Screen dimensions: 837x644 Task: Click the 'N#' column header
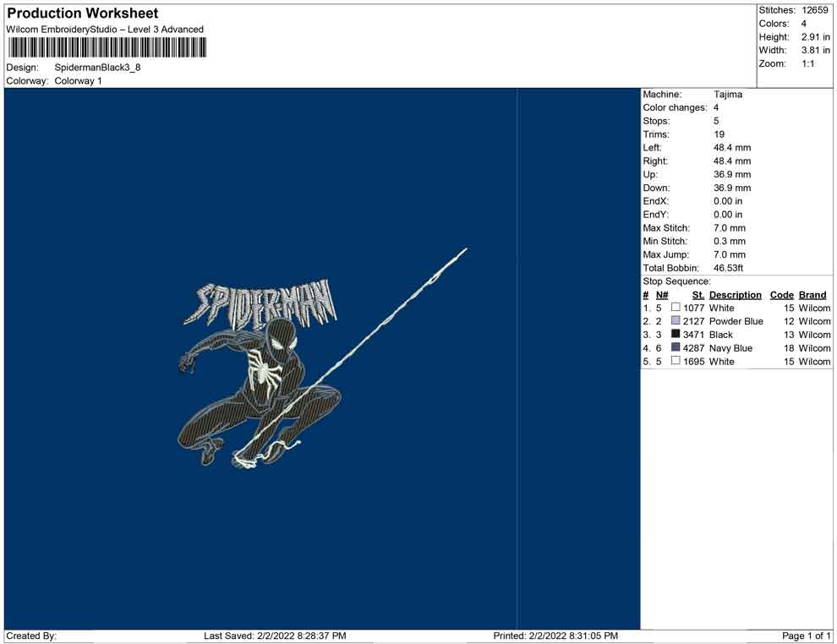pyautogui.click(x=662, y=295)
